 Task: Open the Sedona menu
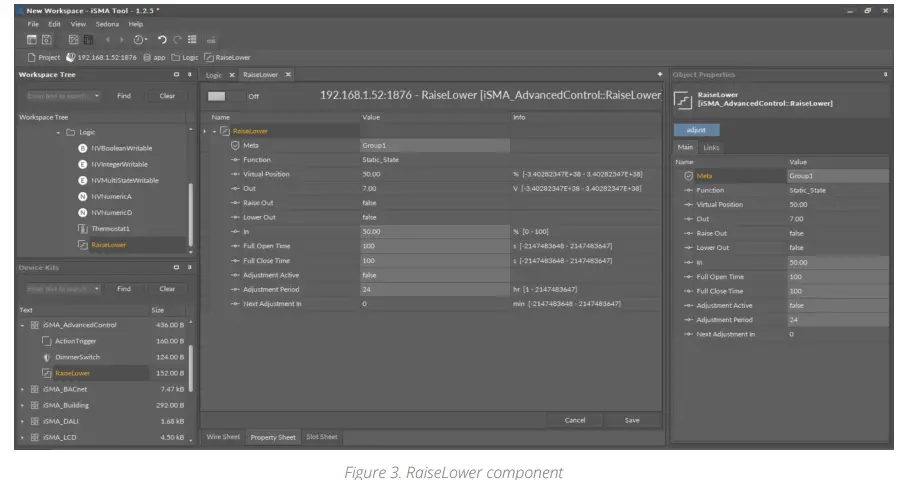(x=106, y=24)
